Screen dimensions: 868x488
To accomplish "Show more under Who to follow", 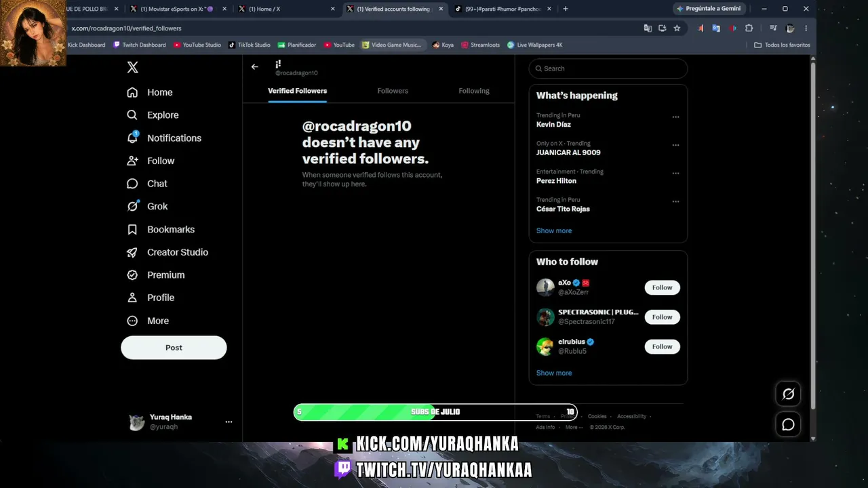I will (x=554, y=373).
